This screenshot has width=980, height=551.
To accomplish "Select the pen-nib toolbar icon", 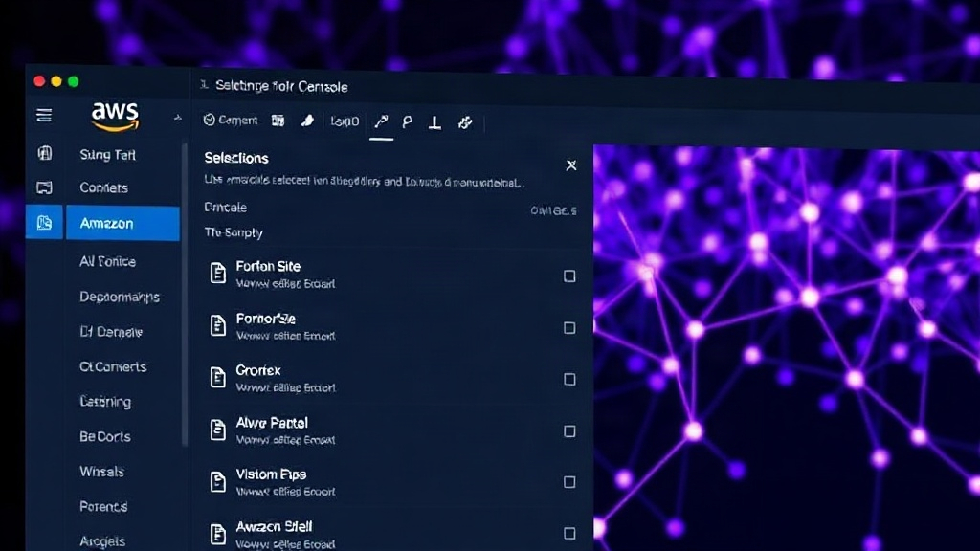I will (x=307, y=121).
